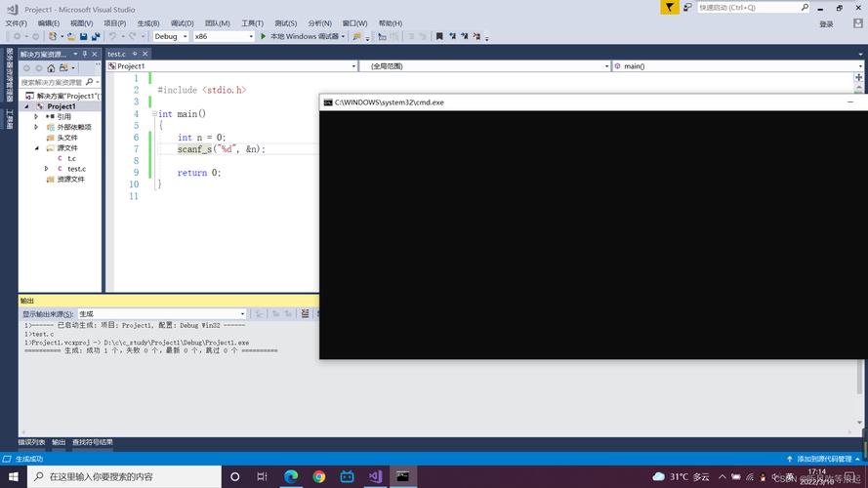868x488 pixels.
Task: Click the Undo arrow in the toolbar
Action: (x=112, y=36)
